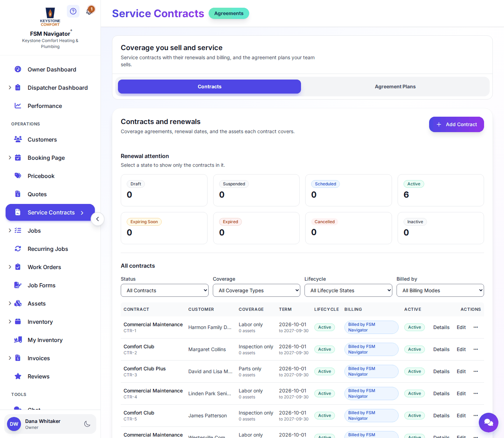Click the Service Contracts file icon
Viewport: 504px width, 438px height.
(x=18, y=212)
